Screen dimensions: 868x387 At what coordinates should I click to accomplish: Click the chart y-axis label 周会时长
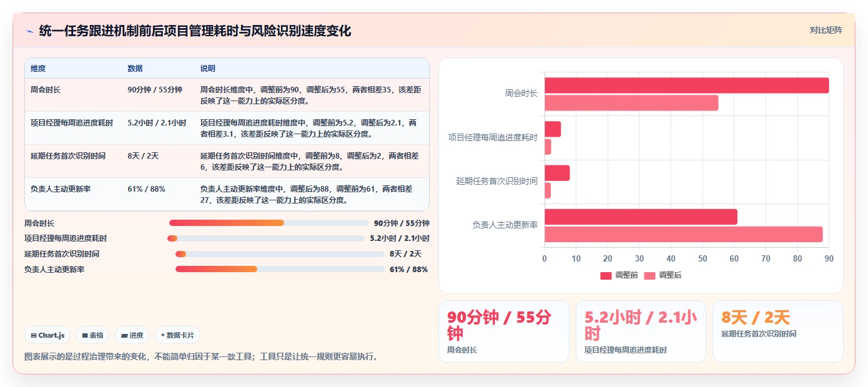pyautogui.click(x=521, y=94)
